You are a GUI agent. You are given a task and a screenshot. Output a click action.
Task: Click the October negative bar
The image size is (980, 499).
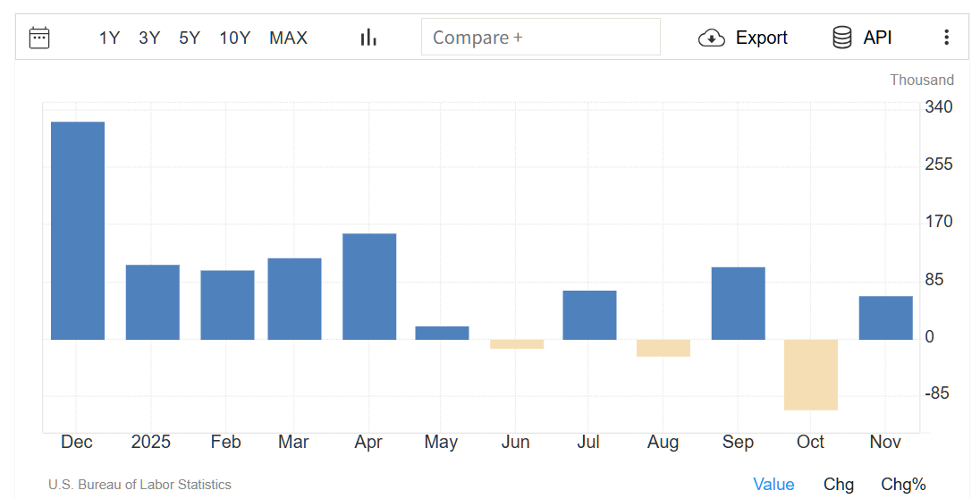[811, 375]
